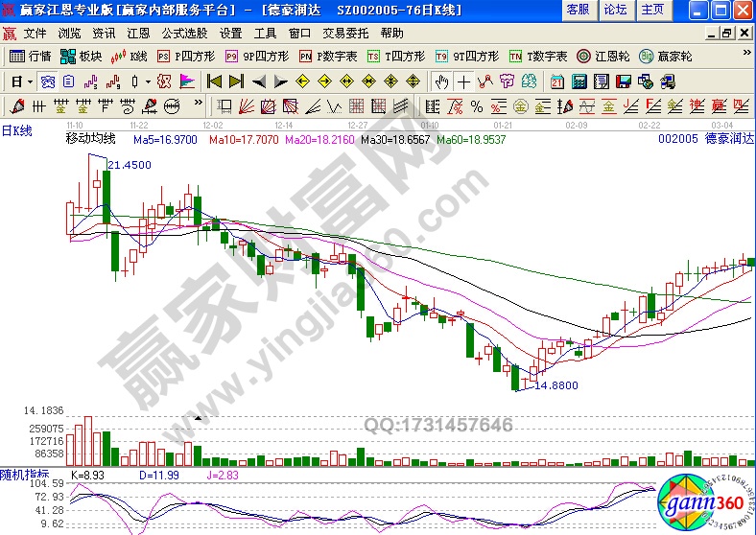Viewport: 756px width, 535px height.
Task: Launch the 赢家轮 wheel tool
Action: click(x=666, y=57)
